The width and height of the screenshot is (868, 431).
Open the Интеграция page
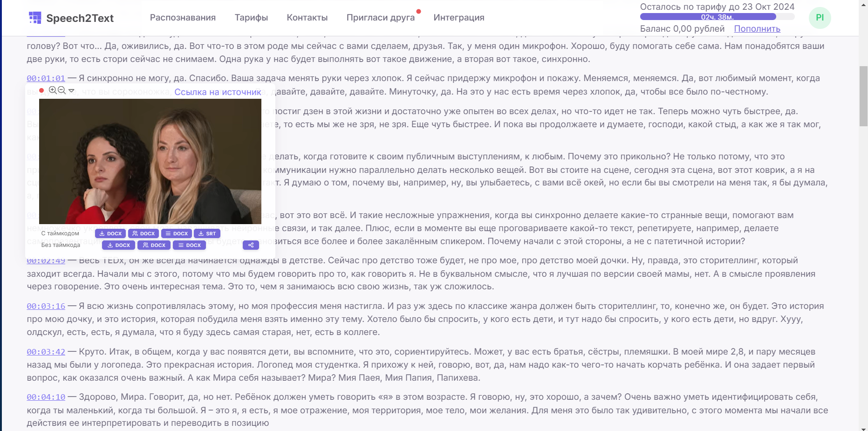[459, 18]
